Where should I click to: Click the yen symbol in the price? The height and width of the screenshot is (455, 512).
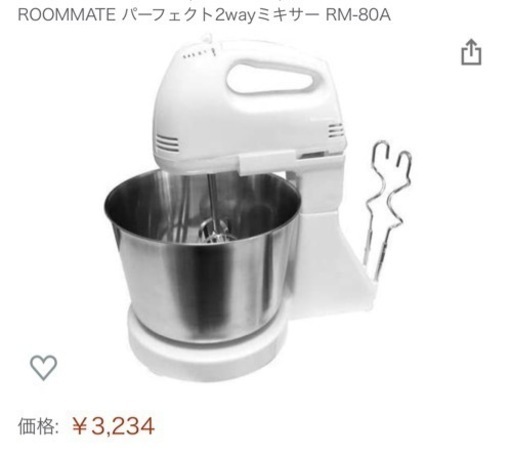[80, 426]
